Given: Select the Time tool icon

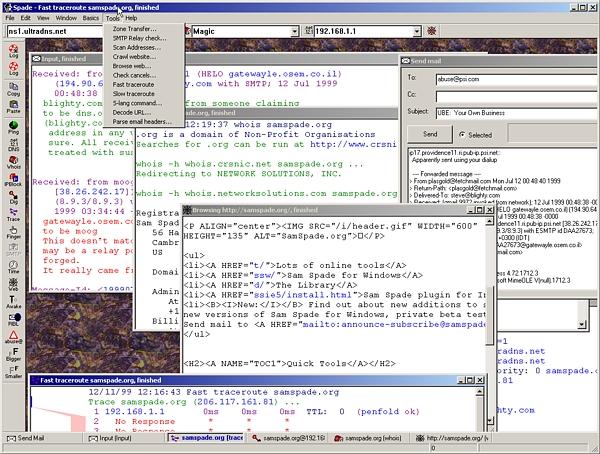Looking at the screenshot, I should [x=13, y=267].
